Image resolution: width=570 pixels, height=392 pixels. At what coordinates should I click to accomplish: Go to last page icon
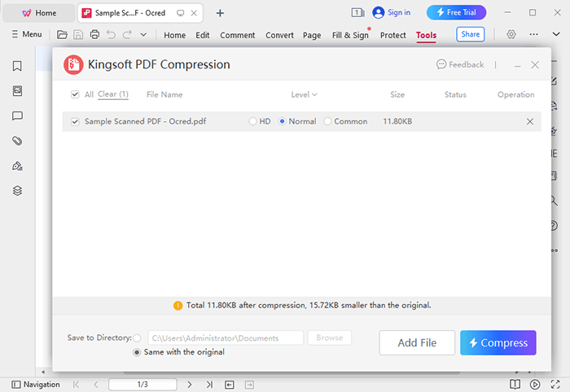click(x=209, y=385)
